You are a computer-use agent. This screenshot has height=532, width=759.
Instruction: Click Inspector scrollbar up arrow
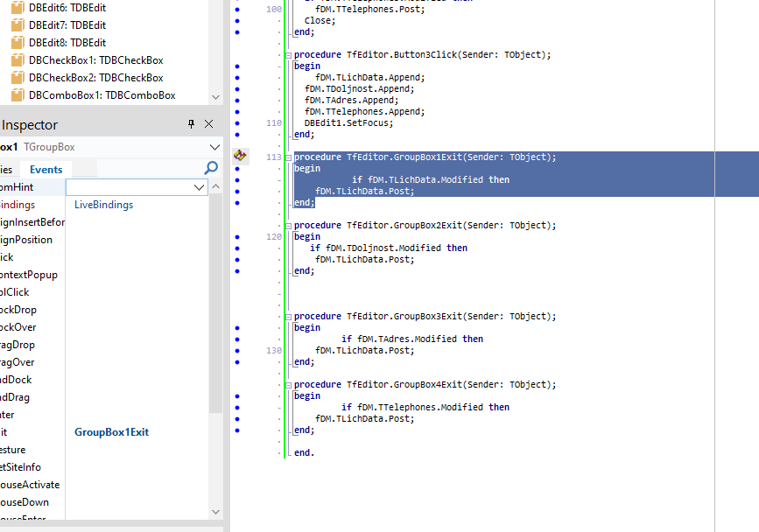[x=216, y=186]
